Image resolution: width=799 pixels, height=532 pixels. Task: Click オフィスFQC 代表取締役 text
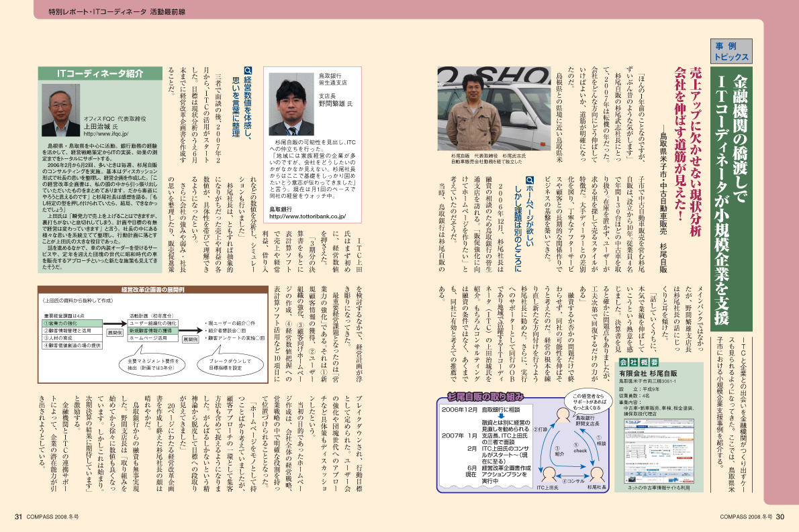coord(115,118)
